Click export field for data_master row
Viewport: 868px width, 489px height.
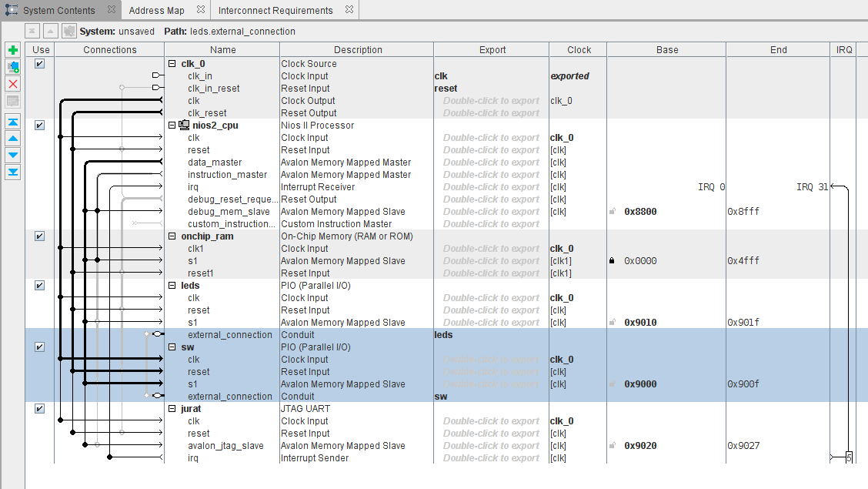tap(491, 162)
